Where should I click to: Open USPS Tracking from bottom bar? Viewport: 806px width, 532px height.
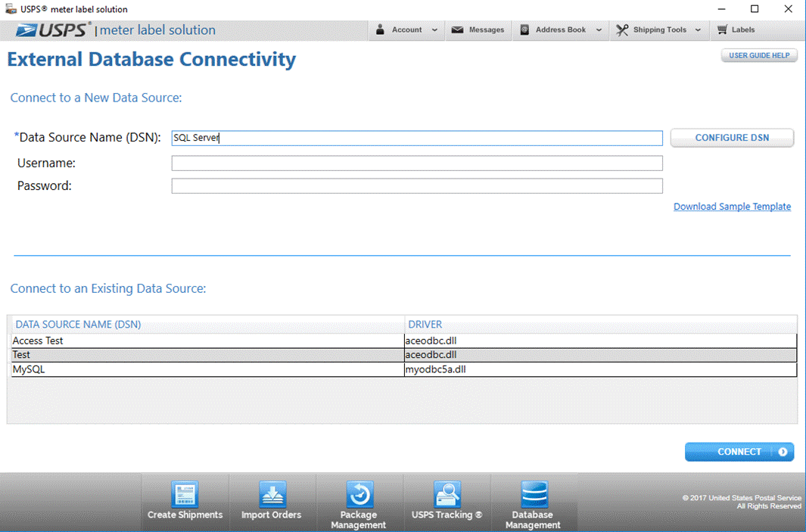pos(447,501)
